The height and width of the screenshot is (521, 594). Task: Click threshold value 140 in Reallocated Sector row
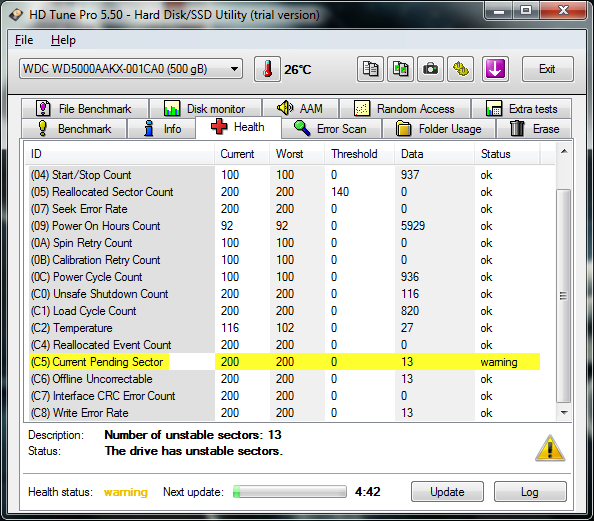pos(340,192)
